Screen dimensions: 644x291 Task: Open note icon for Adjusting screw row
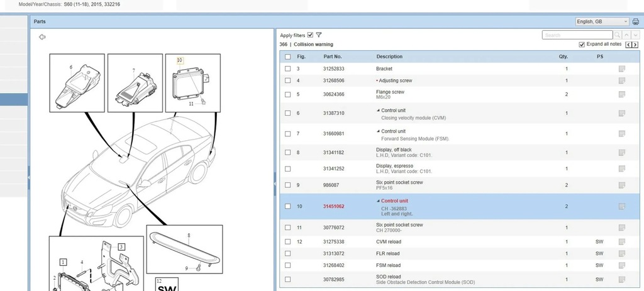(622, 80)
